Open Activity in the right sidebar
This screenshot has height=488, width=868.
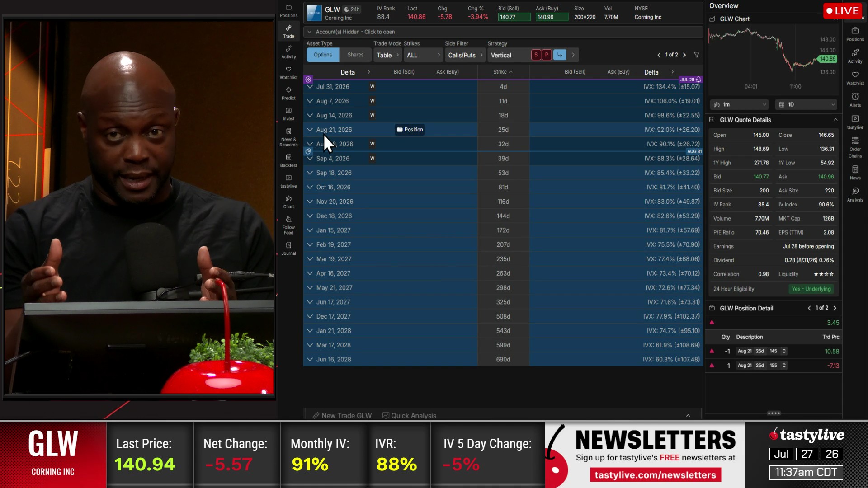click(x=855, y=56)
